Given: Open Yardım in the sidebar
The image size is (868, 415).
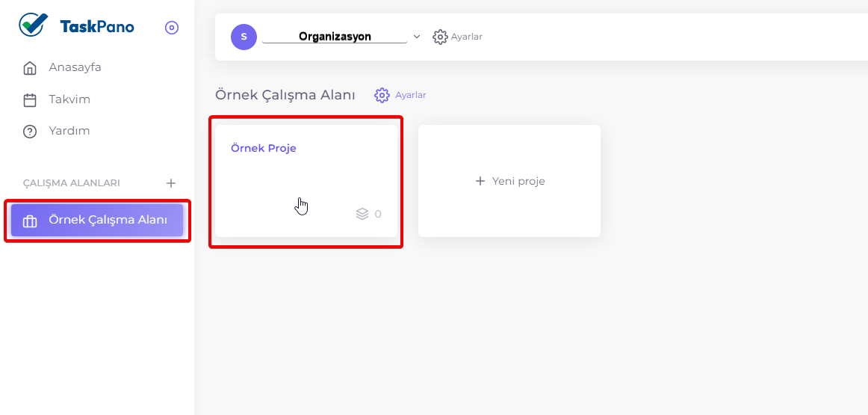Looking at the screenshot, I should 56,132.
